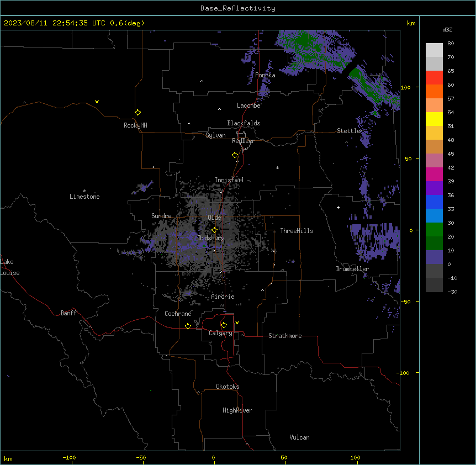Click the yellow diamond marker below Cochrane
Screen dimensions: 476x465
pyautogui.click(x=188, y=326)
